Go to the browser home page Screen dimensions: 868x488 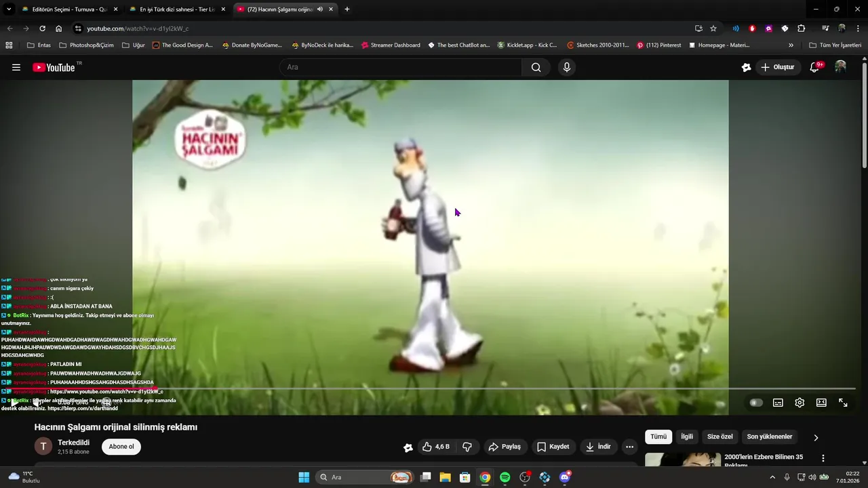pyautogui.click(x=59, y=28)
